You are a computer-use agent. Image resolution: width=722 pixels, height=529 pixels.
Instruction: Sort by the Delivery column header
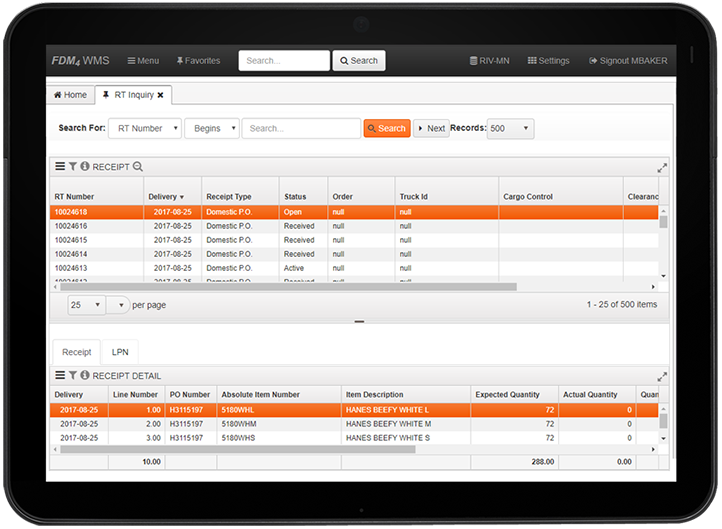(x=166, y=197)
